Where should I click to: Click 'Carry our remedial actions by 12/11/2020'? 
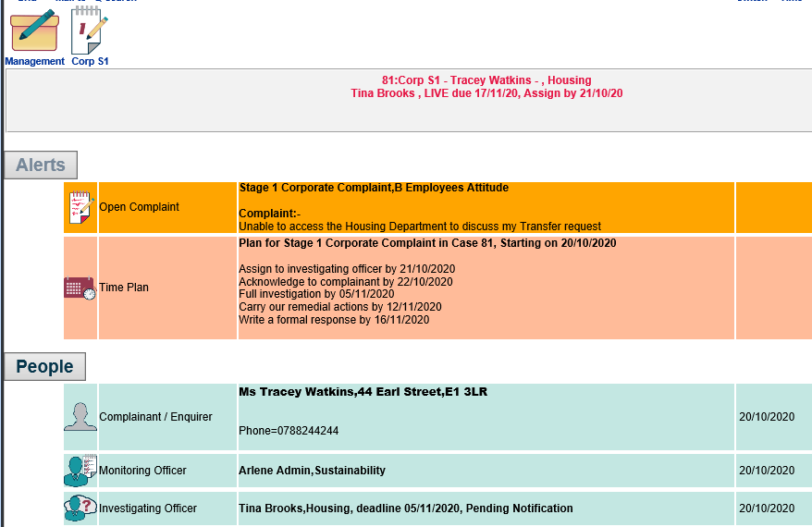click(x=340, y=306)
